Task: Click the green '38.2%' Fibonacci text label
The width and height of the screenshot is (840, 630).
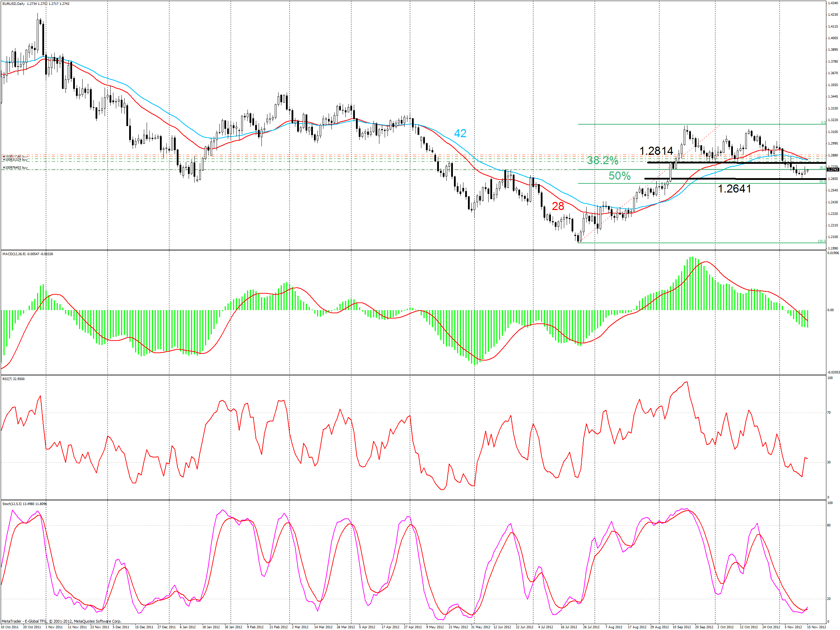Action: tap(602, 160)
